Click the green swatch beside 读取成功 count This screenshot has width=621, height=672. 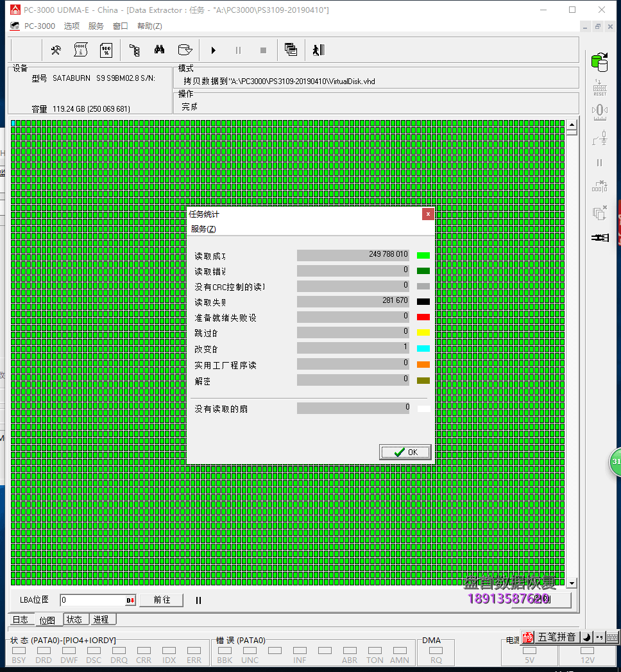(423, 254)
